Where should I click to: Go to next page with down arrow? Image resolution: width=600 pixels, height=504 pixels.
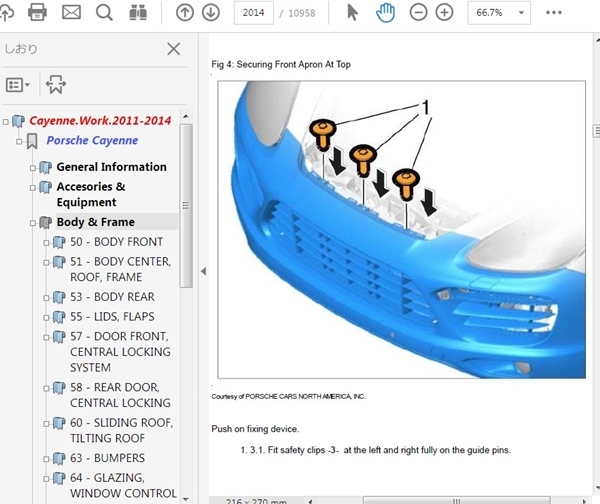point(211,12)
